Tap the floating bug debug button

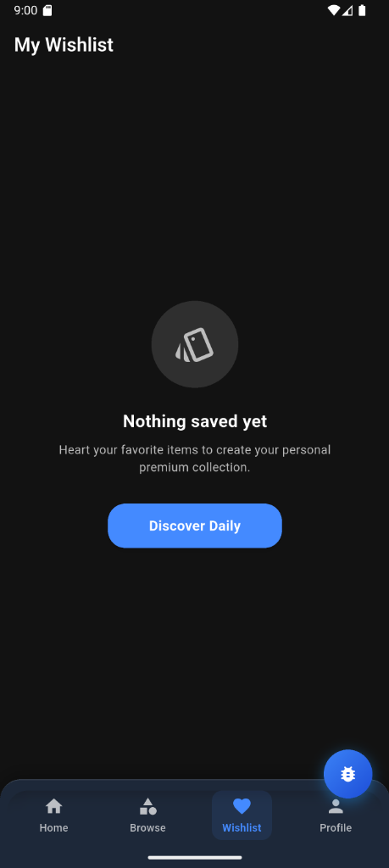pos(348,774)
